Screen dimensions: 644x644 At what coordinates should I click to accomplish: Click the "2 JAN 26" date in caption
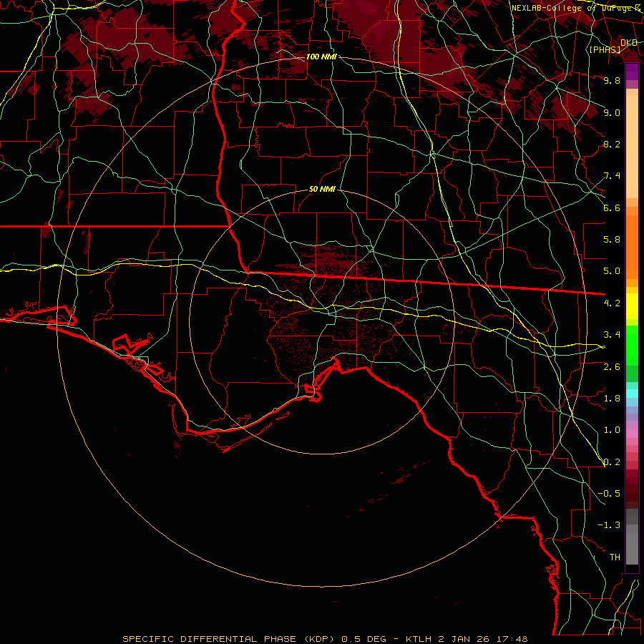point(464,639)
